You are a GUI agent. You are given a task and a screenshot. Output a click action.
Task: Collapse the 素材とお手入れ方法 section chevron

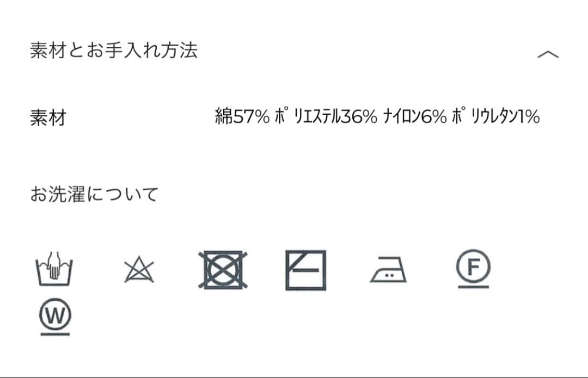[x=548, y=54]
